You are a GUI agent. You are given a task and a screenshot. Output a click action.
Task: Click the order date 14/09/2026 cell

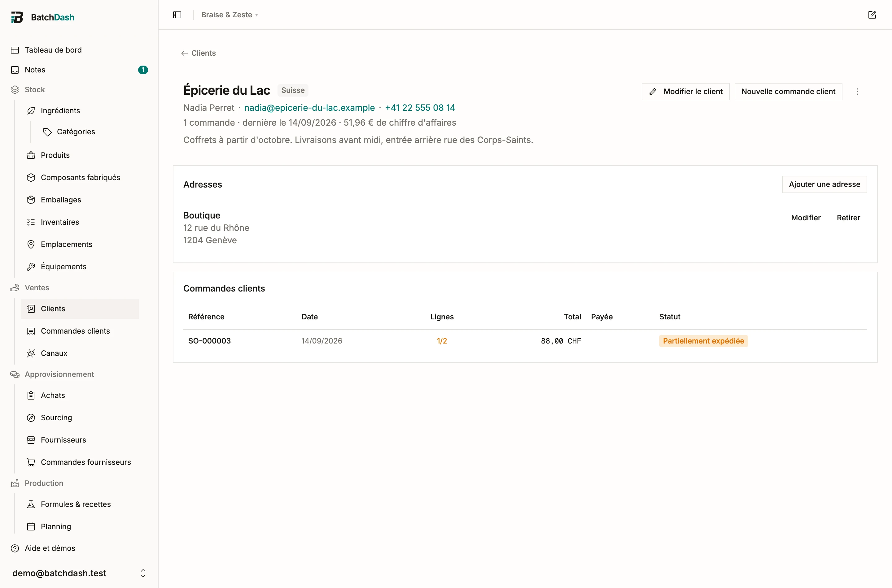coord(322,341)
